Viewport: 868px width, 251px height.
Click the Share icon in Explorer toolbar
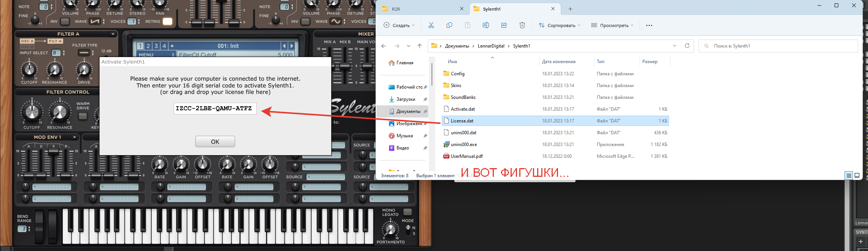504,25
